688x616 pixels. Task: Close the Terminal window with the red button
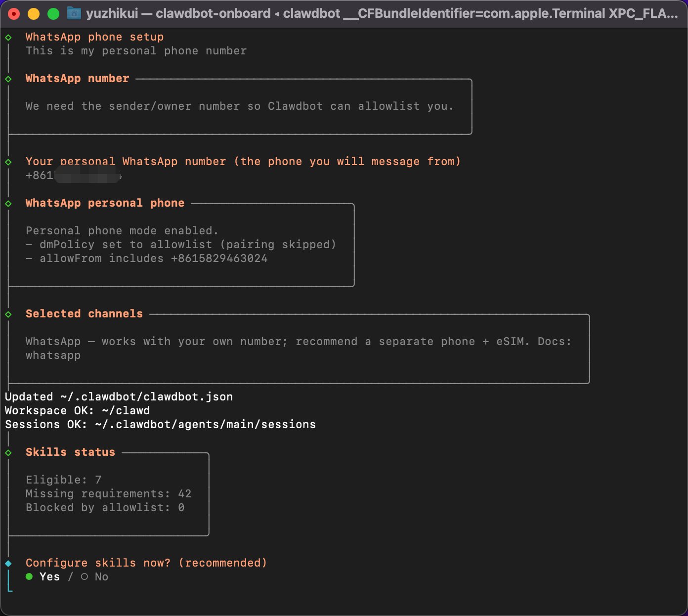(14, 14)
